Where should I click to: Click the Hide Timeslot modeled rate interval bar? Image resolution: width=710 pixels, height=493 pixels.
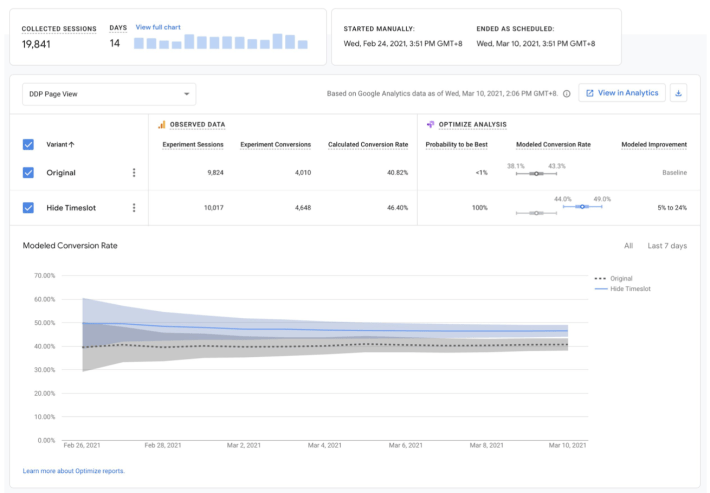582,206
